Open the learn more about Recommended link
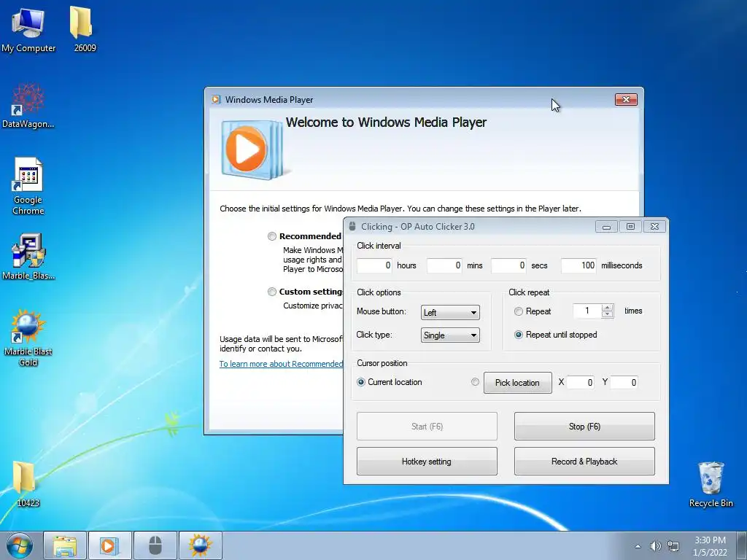This screenshot has height=560, width=747. (x=281, y=364)
